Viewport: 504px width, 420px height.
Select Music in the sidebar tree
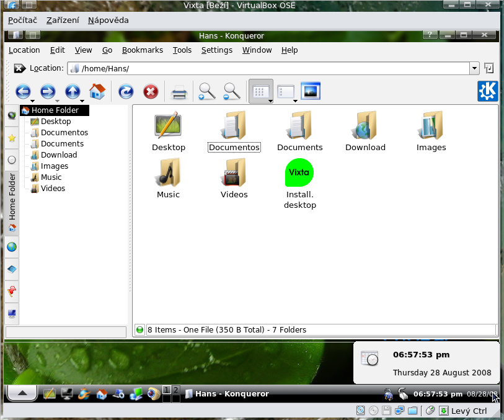coord(46,177)
